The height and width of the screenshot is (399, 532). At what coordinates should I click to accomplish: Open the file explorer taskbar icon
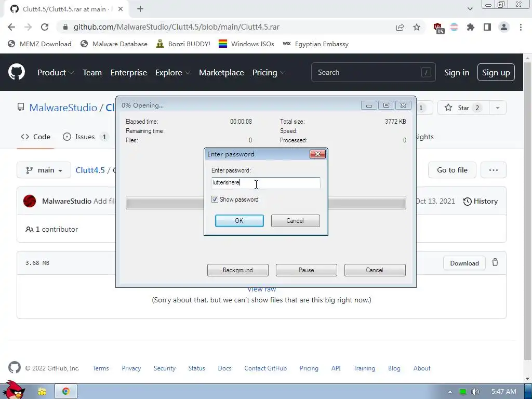click(x=42, y=392)
